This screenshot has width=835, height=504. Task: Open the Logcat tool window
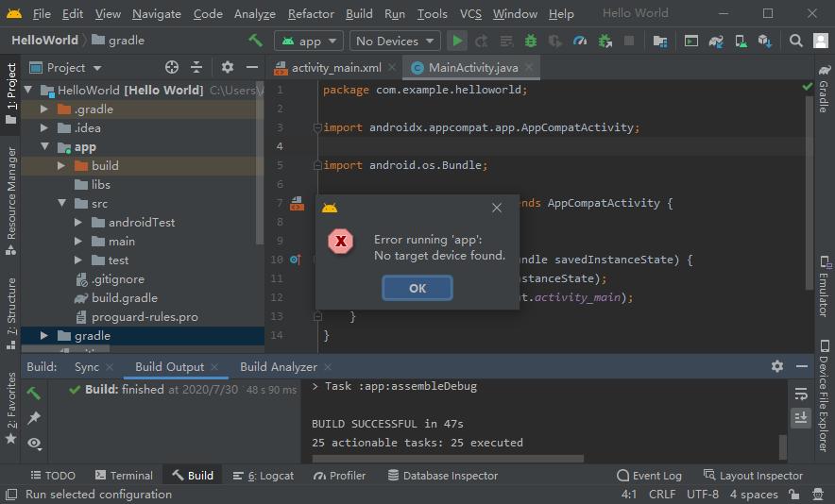pyautogui.click(x=264, y=476)
